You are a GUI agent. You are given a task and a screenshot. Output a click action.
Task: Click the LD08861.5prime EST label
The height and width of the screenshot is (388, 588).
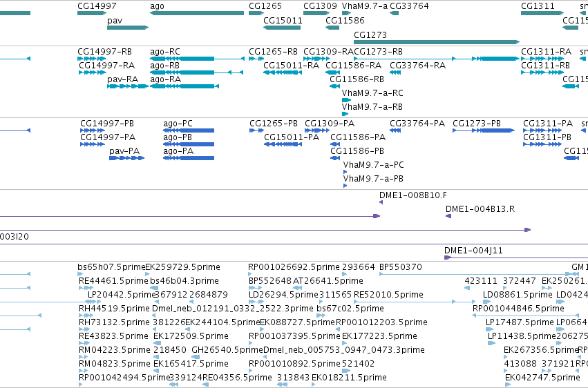[518, 295]
